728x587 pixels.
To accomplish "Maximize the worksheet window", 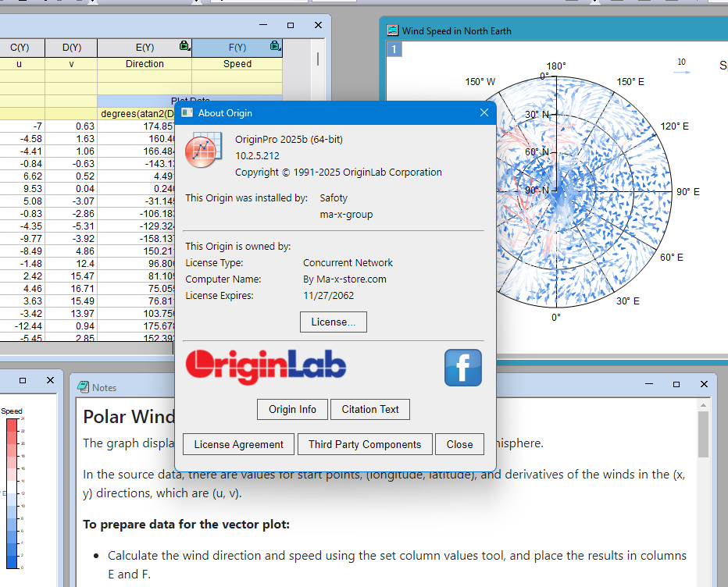I will point(291,25).
